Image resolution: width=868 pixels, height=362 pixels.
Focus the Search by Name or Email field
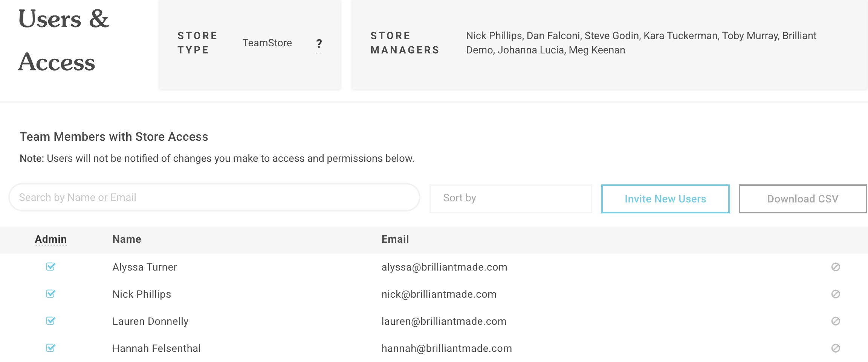(214, 198)
